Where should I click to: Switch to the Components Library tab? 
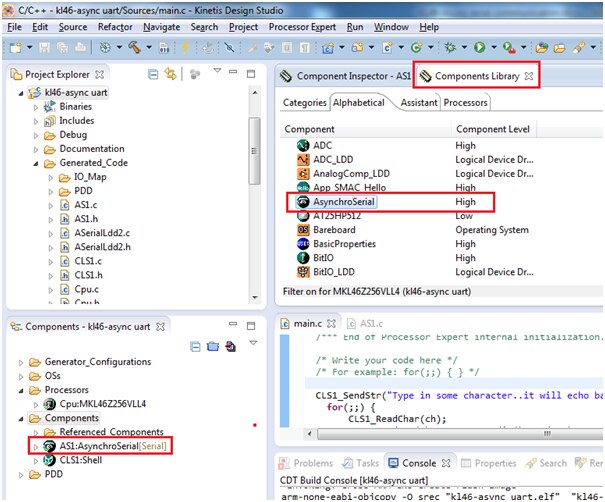[477, 76]
